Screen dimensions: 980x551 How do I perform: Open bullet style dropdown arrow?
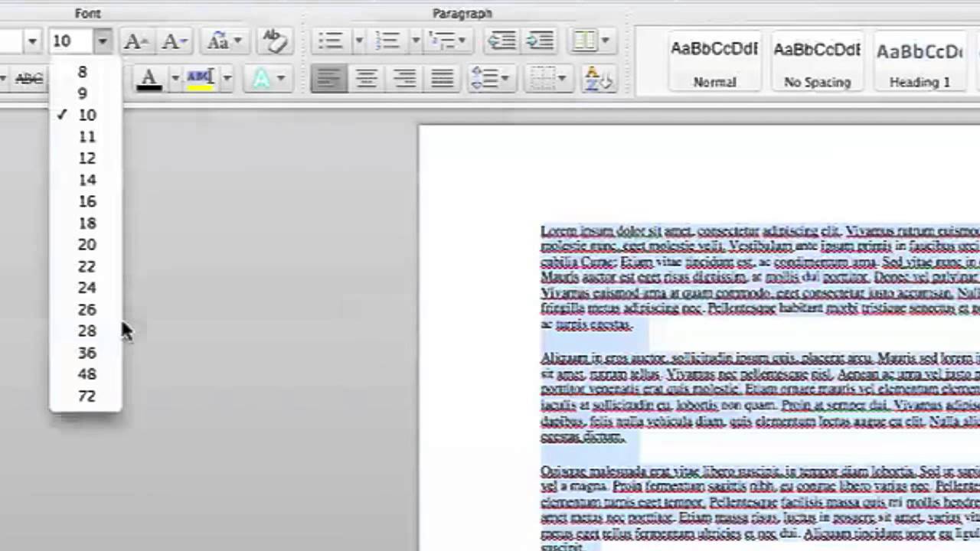(x=358, y=41)
